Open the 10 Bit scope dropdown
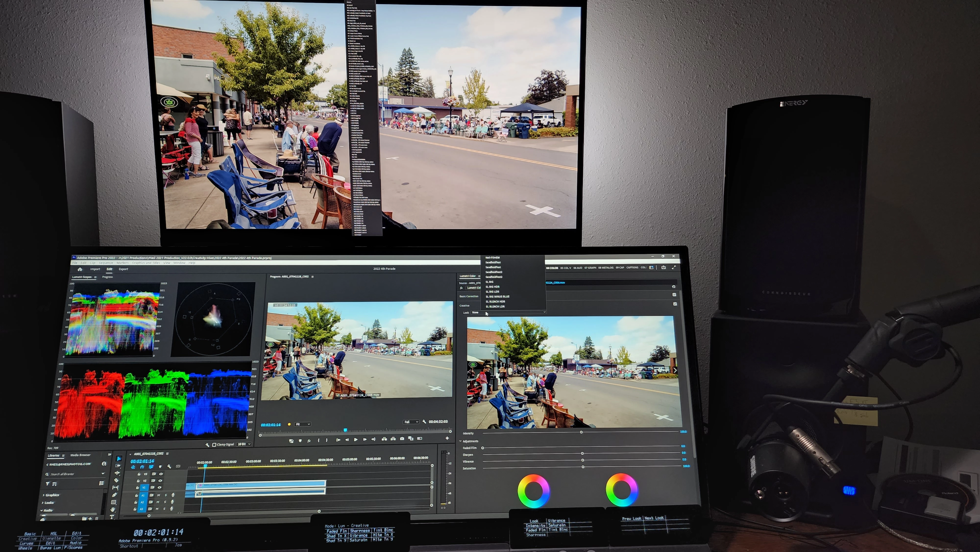The image size is (980, 552). click(x=244, y=444)
